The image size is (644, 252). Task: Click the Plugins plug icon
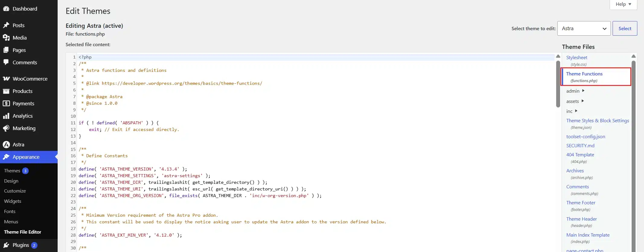click(6, 245)
